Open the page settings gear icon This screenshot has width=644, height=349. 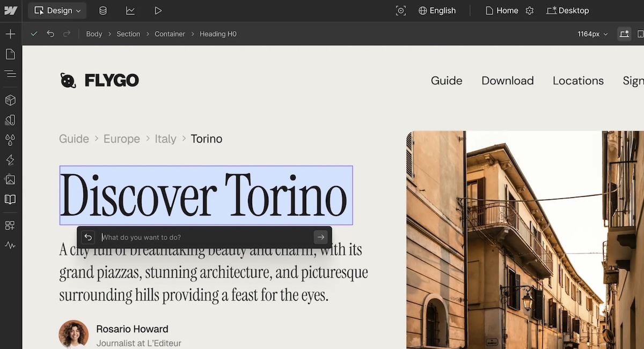click(530, 11)
